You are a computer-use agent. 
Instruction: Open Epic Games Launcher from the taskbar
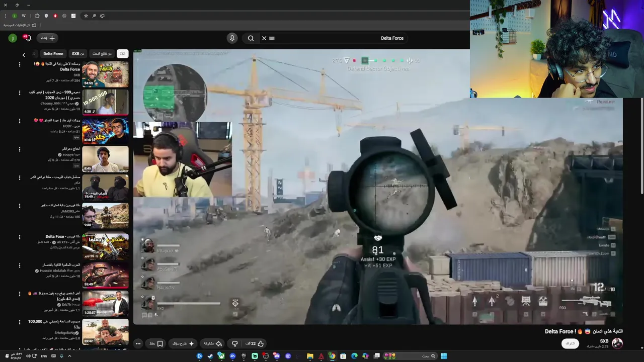pyautogui.click(x=244, y=356)
